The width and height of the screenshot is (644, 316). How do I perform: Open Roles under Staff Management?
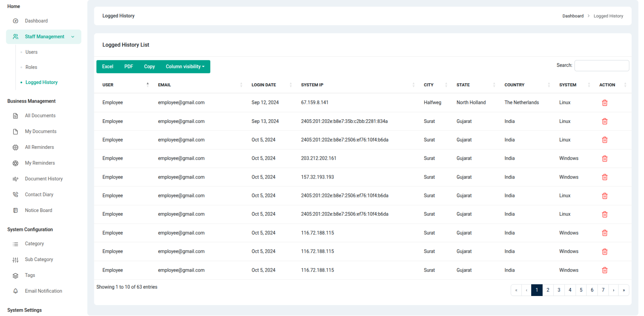tap(31, 67)
